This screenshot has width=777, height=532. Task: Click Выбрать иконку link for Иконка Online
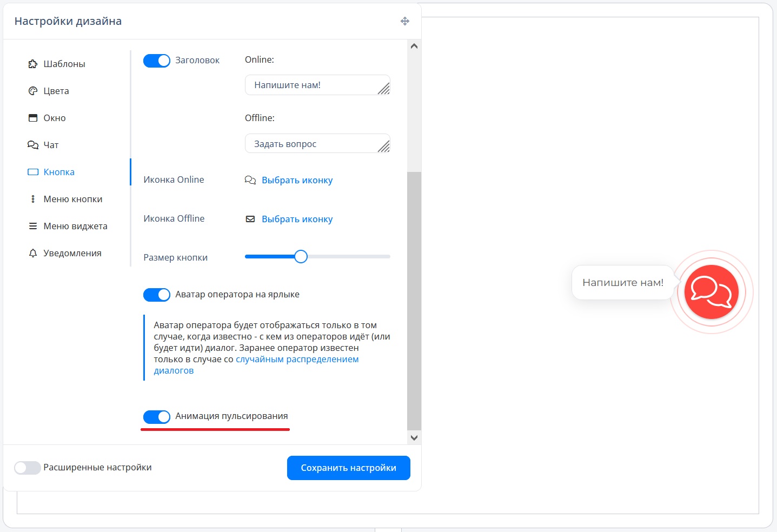click(297, 180)
